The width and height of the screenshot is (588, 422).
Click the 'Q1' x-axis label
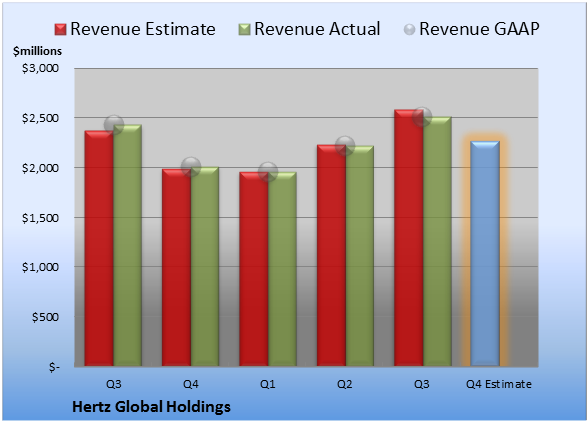click(x=268, y=384)
